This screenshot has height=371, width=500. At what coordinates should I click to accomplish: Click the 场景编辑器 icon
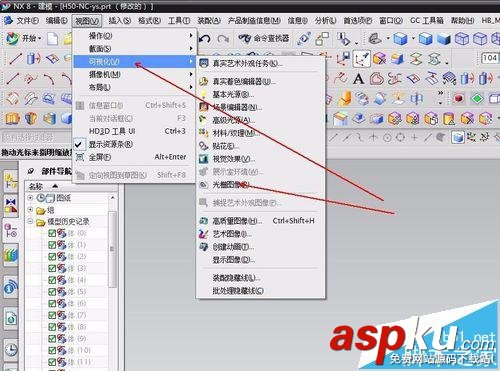point(204,107)
